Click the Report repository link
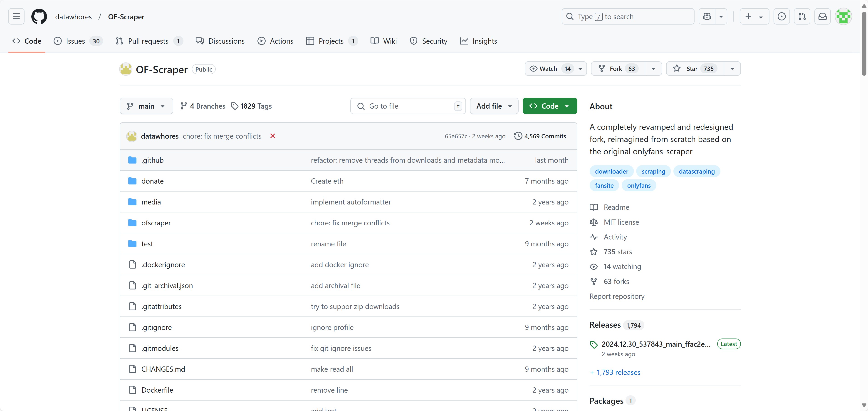The height and width of the screenshot is (411, 868). pos(617,296)
